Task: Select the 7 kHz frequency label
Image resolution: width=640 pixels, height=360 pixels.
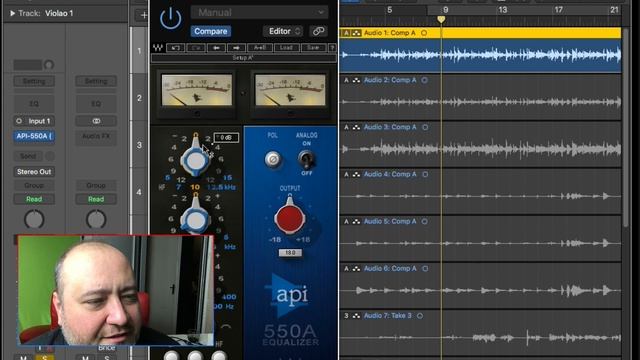Action: [x=178, y=187]
